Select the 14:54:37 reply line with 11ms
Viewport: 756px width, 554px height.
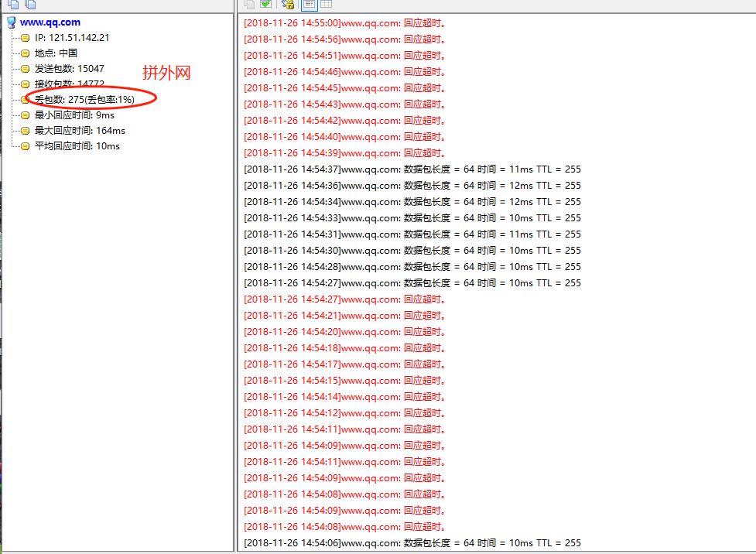[412, 169]
